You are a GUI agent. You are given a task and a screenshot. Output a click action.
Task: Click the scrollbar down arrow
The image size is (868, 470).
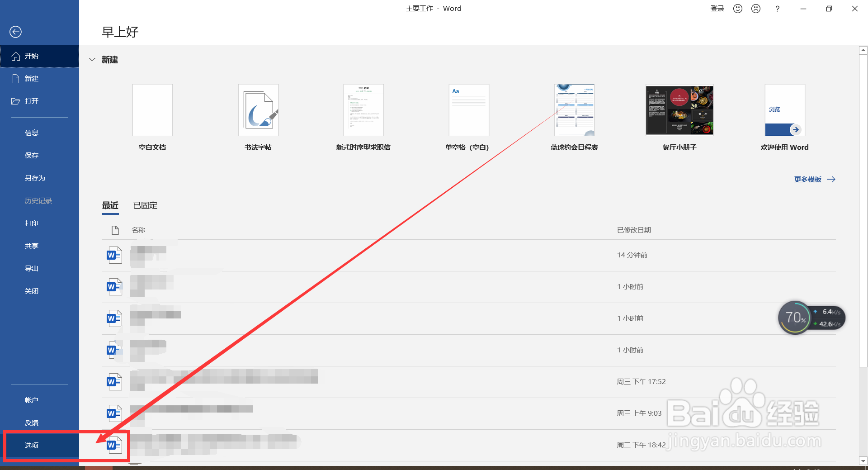[863, 461]
